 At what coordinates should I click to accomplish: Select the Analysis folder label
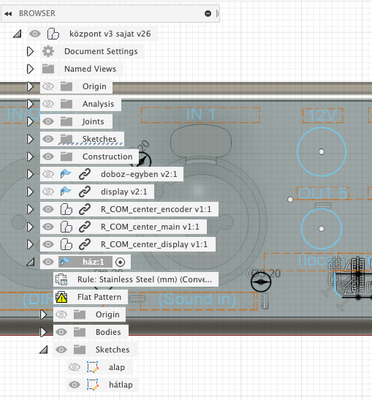pyautogui.click(x=98, y=104)
